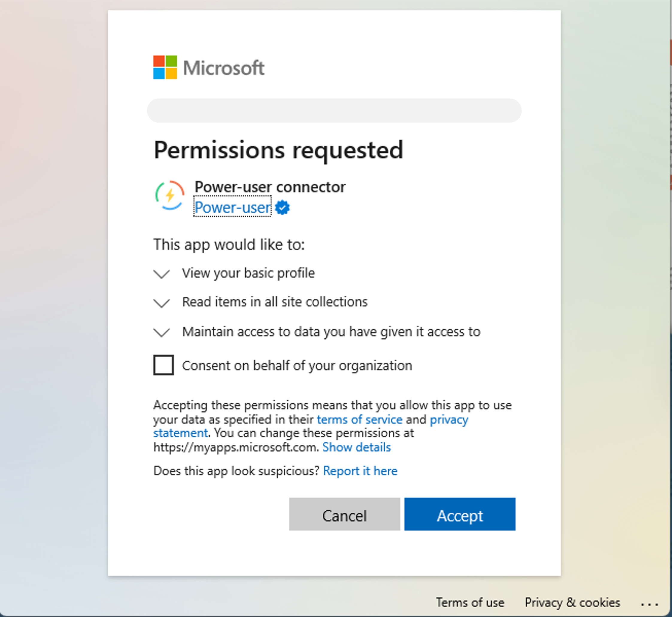Open the privacy statement link
The width and height of the screenshot is (672, 617).
coord(449,419)
